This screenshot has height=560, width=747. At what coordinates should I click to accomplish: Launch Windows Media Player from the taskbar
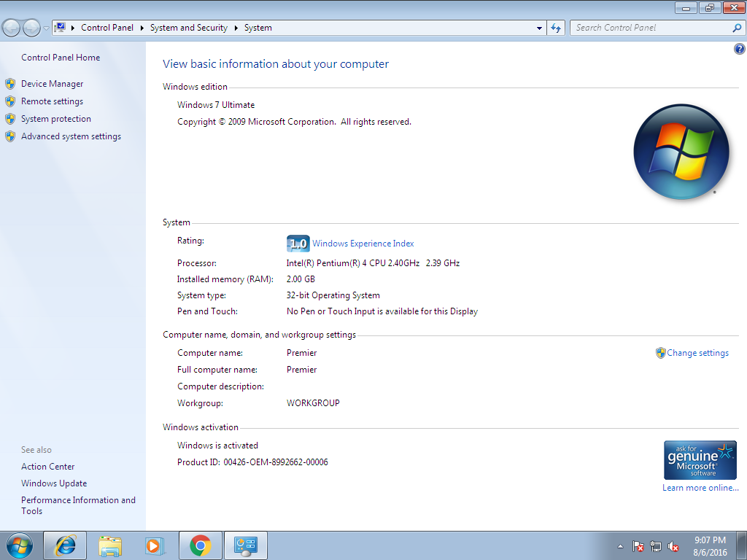coord(155,545)
